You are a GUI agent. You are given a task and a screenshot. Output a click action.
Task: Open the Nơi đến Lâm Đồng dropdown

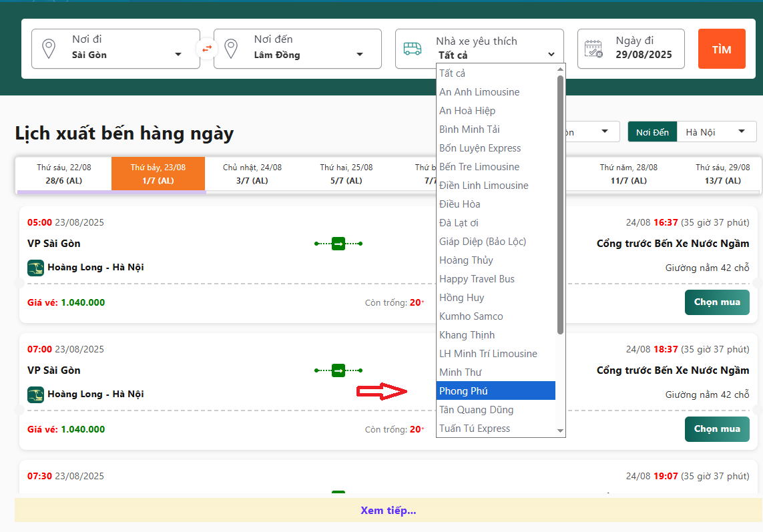(x=297, y=49)
